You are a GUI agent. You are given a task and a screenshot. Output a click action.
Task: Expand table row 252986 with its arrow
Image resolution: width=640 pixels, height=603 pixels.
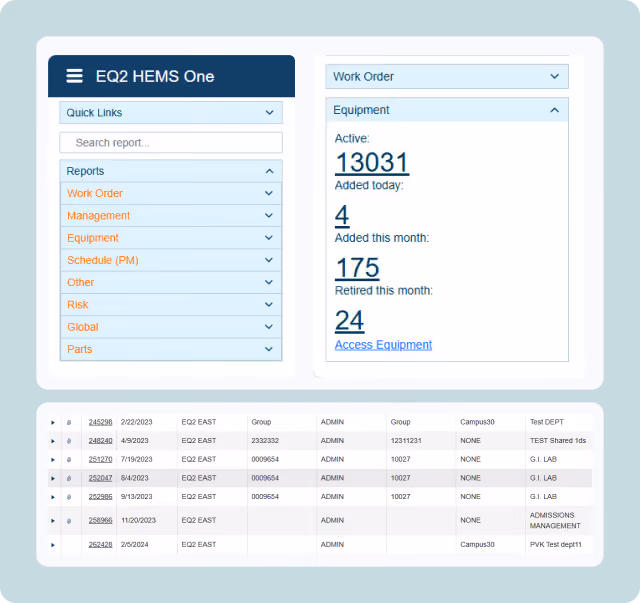[x=53, y=497]
